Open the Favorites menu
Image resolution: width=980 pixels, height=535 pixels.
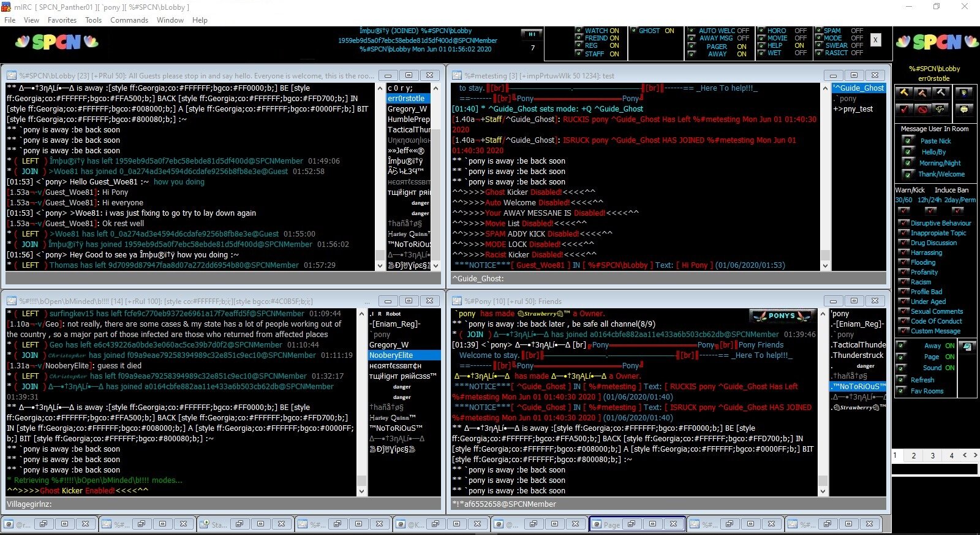pos(62,20)
